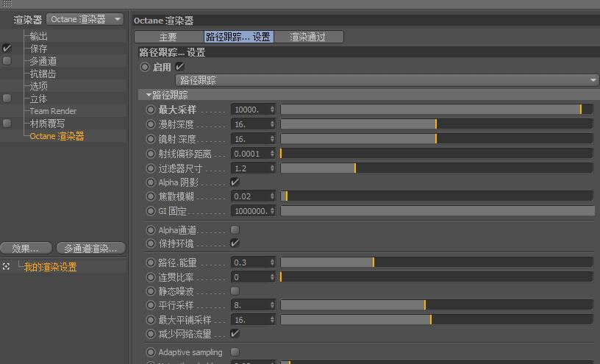Click the animation dot beside Adaptive sampling
Screen dimensions: 600x364
coord(151,352)
